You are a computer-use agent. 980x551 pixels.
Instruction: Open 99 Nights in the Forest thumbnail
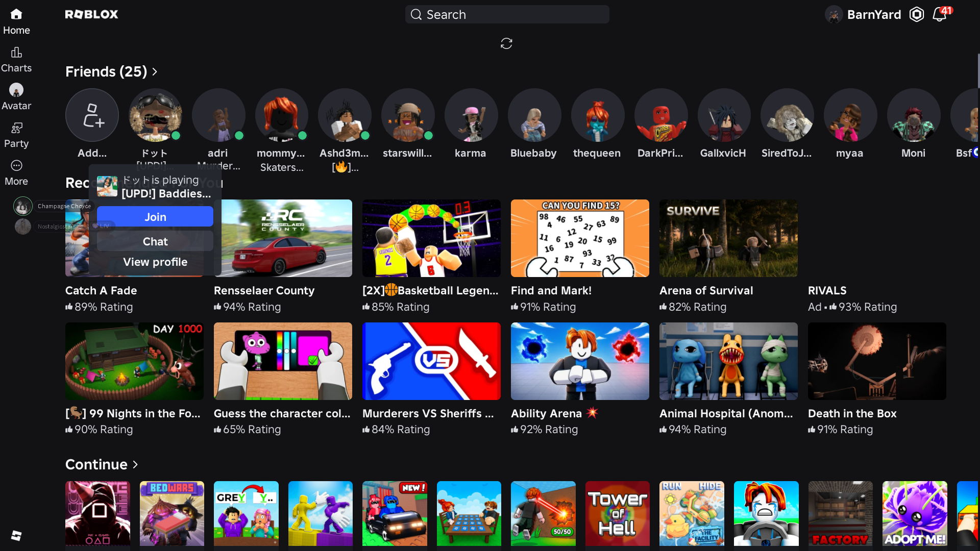pos(134,361)
